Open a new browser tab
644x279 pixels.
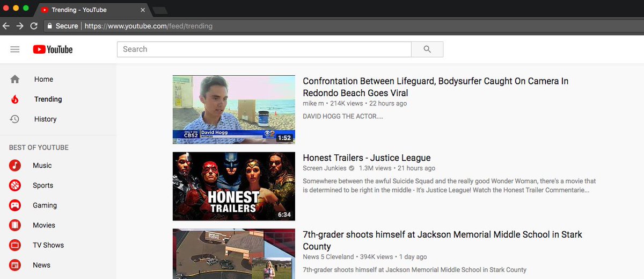click(160, 10)
